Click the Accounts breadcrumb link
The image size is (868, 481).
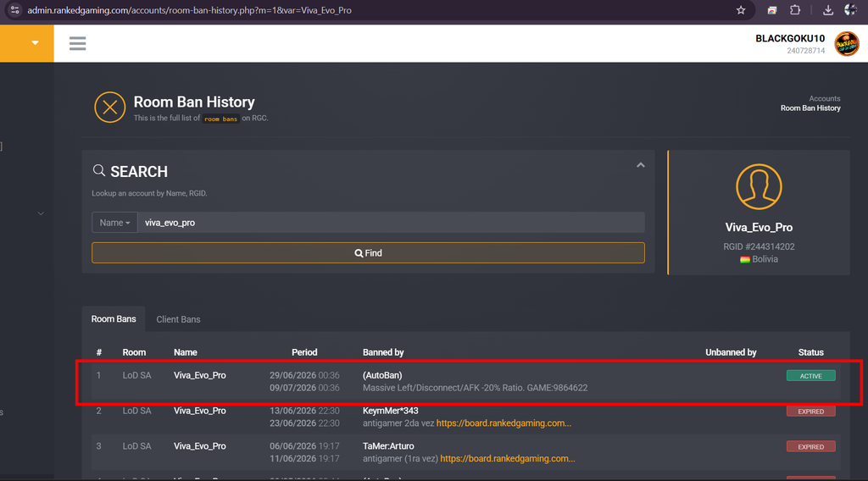click(824, 98)
